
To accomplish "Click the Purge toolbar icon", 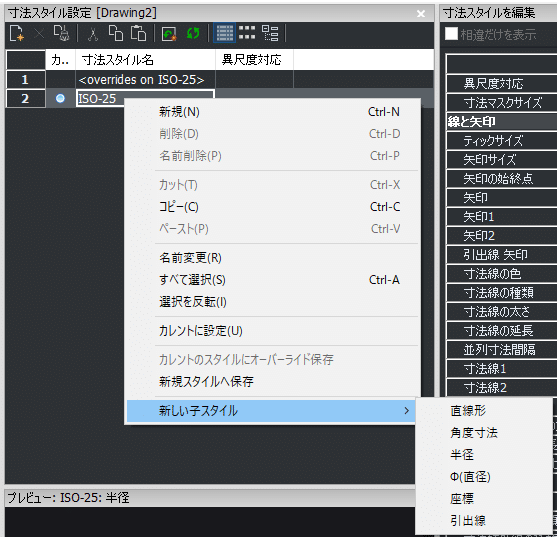I will 61,33.
